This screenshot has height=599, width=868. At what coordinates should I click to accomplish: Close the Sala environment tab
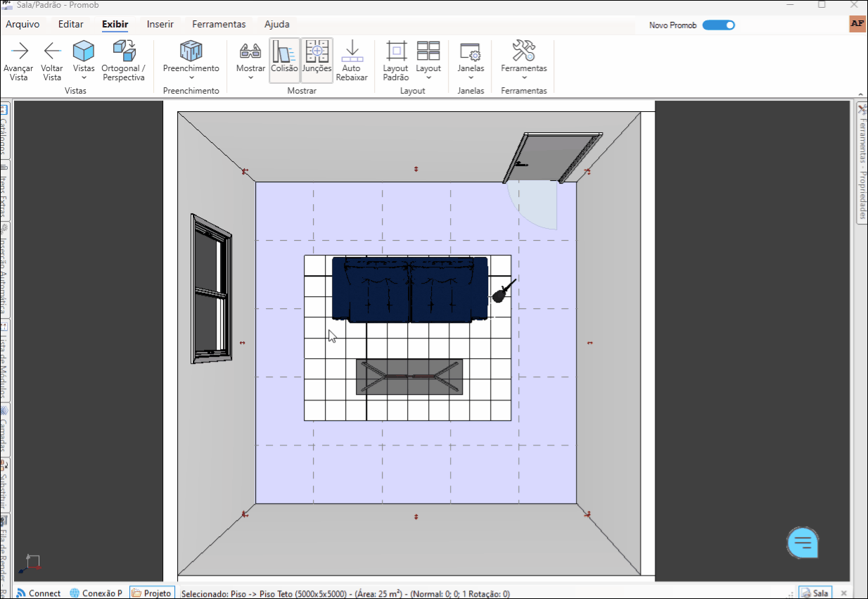[x=844, y=593]
